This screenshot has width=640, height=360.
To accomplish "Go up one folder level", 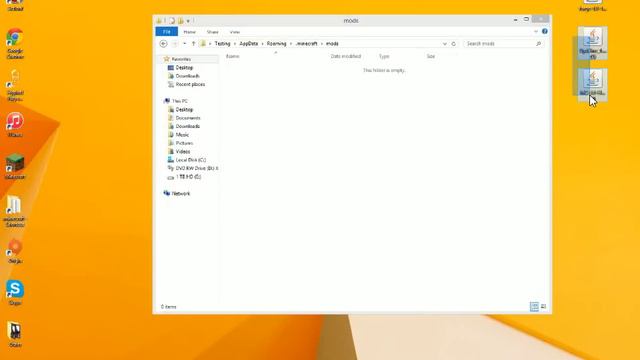I will [x=193, y=44].
